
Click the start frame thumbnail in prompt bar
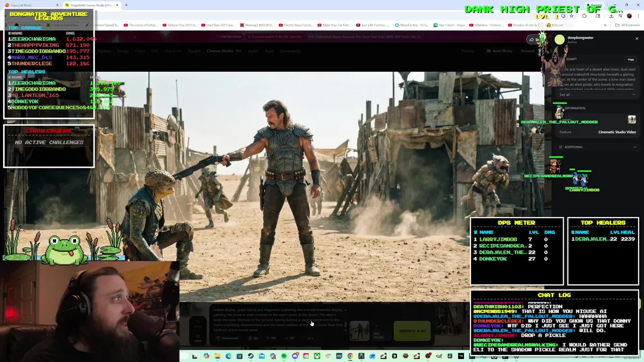(x=359, y=331)
